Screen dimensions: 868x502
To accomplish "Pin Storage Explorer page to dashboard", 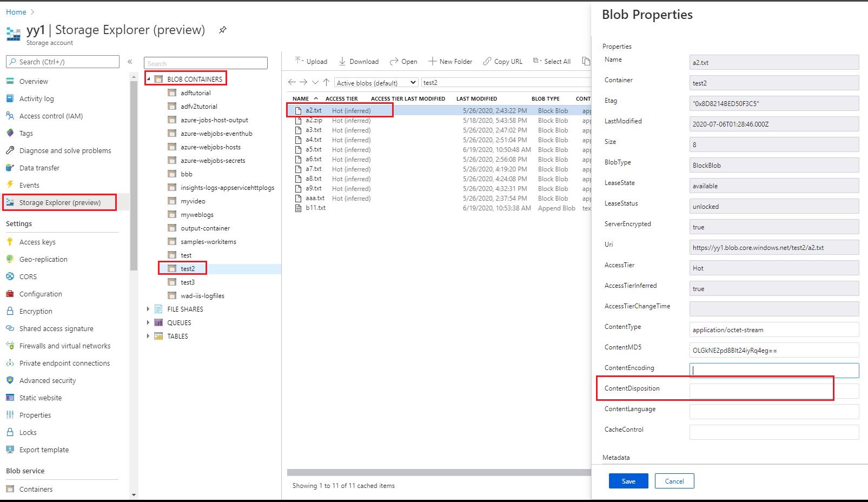I will (x=222, y=30).
